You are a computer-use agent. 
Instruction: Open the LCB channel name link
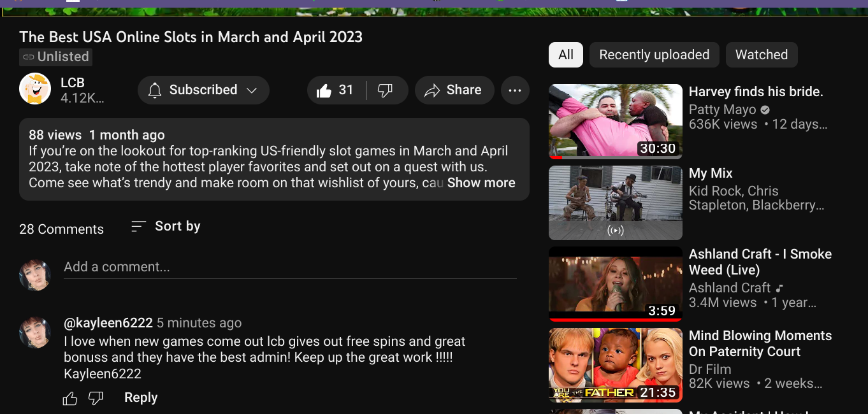(x=73, y=83)
